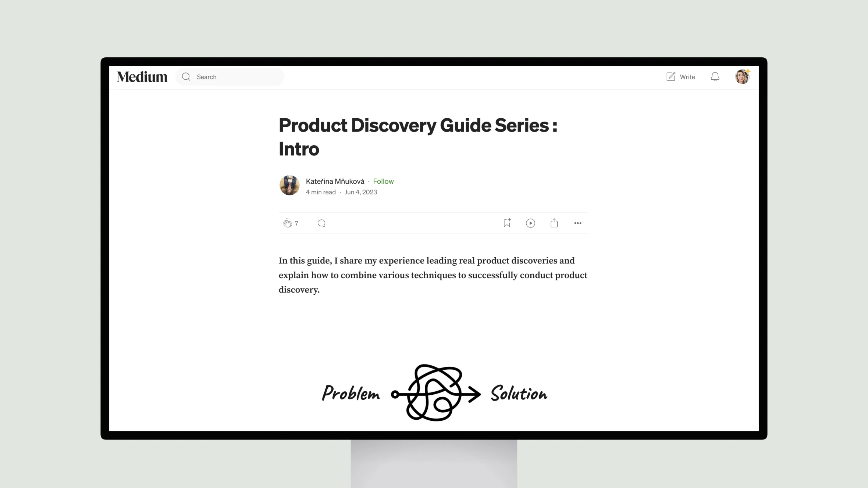This screenshot has width=868, height=488.
Task: Click the share icon for this article
Action: [x=554, y=223]
